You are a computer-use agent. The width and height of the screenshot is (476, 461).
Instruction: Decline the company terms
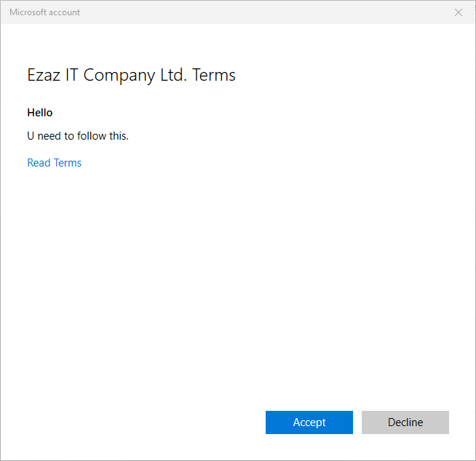[x=405, y=422]
